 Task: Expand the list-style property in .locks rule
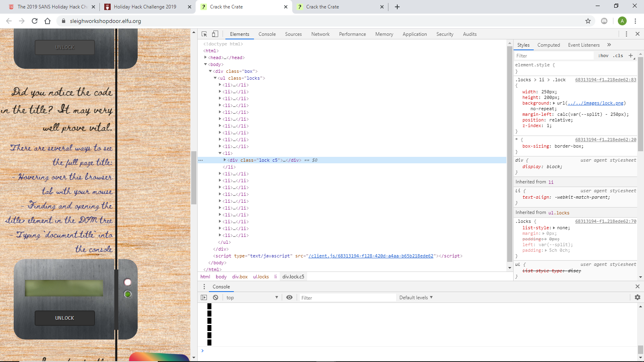[x=554, y=228]
